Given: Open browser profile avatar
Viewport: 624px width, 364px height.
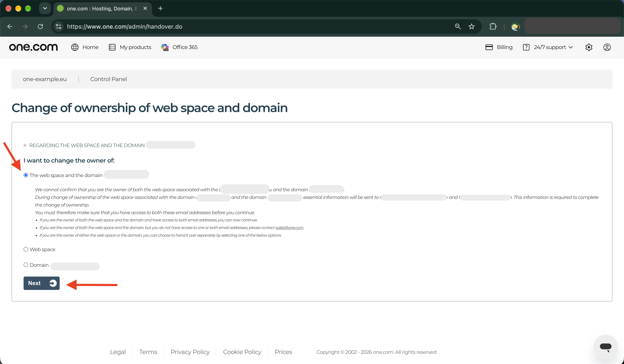Looking at the screenshot, I should (x=516, y=27).
